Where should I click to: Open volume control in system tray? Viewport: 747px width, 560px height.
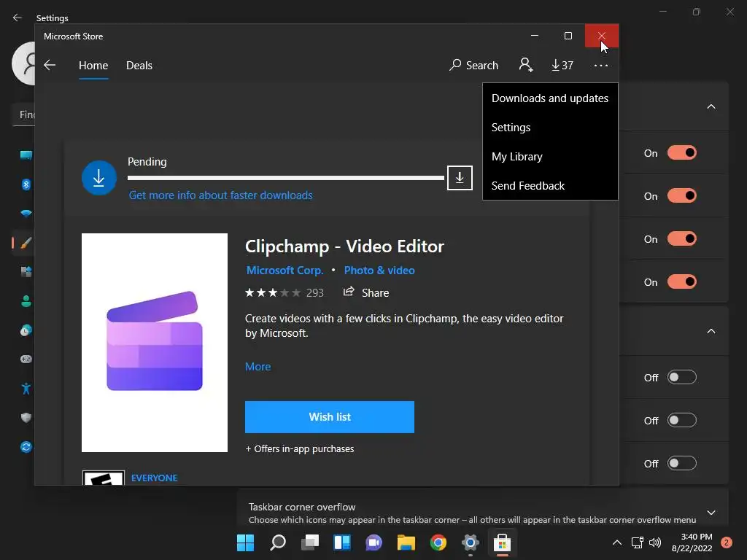point(655,542)
